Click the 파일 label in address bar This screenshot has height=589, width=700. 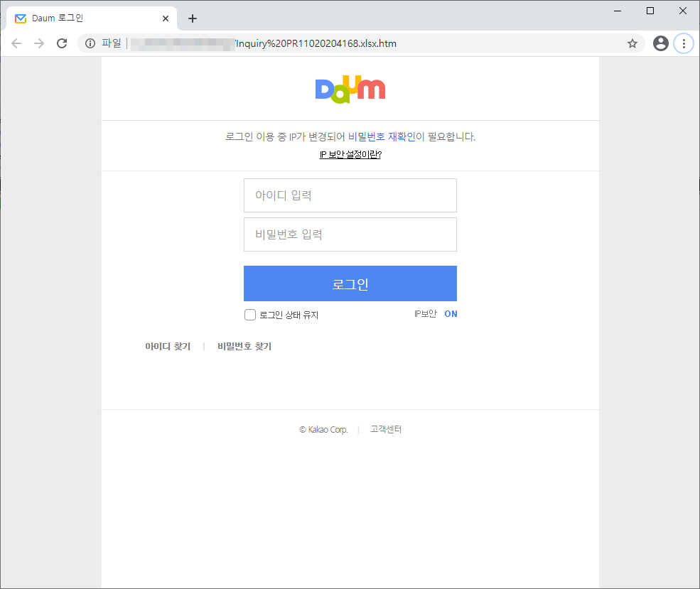click(x=111, y=43)
